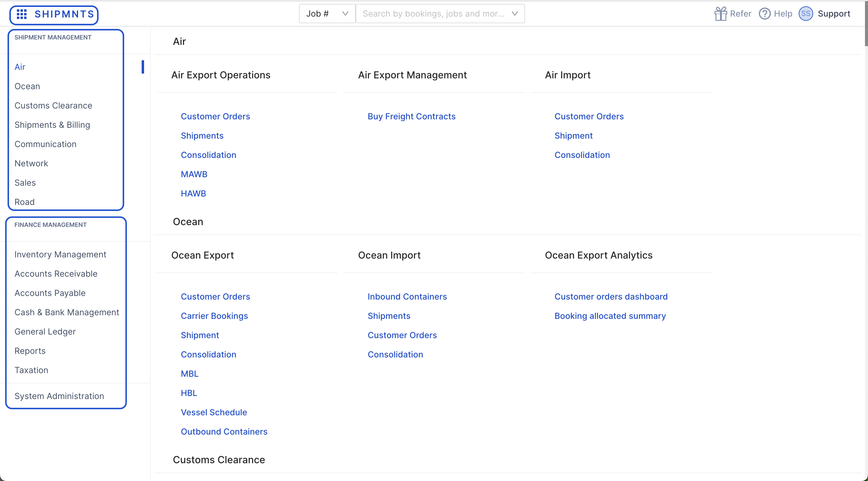Open Help via question mark icon
The image size is (868, 481).
pos(765,14)
